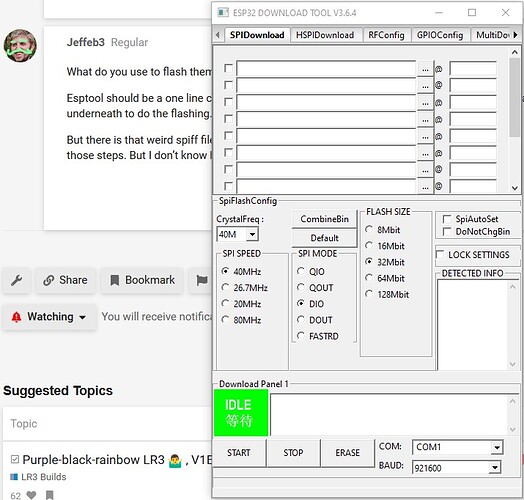Screen dimensions: 524x500
Task: Click the Bookmark button in forum
Action: click(142, 280)
